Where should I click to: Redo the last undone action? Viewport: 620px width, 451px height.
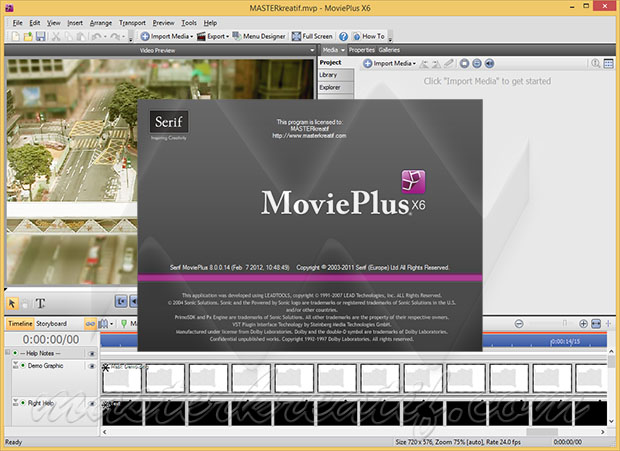pos(115,37)
